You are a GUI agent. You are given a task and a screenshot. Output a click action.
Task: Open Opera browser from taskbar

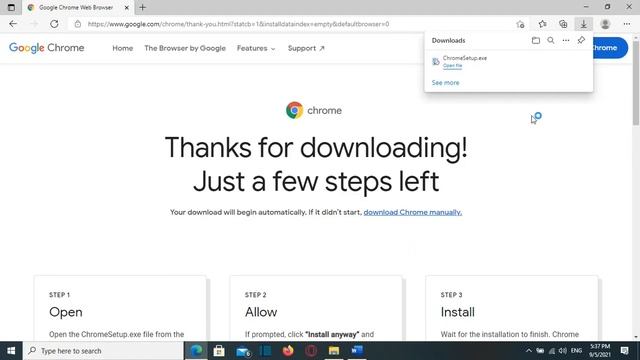click(x=311, y=351)
